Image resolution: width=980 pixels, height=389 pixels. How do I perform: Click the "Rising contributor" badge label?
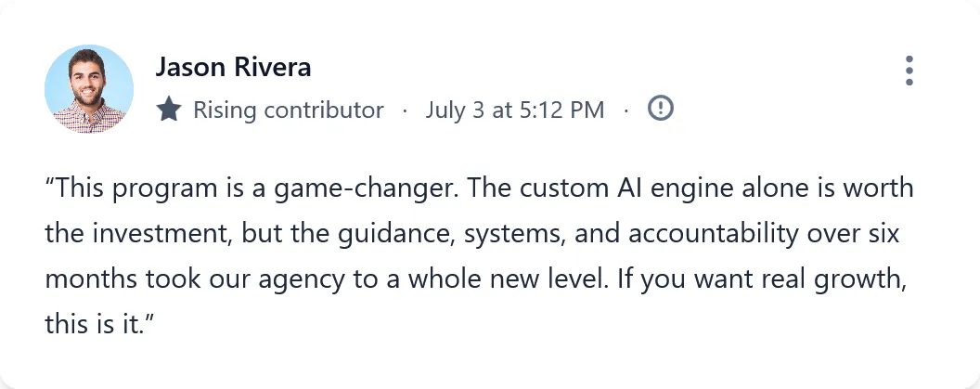tap(288, 110)
